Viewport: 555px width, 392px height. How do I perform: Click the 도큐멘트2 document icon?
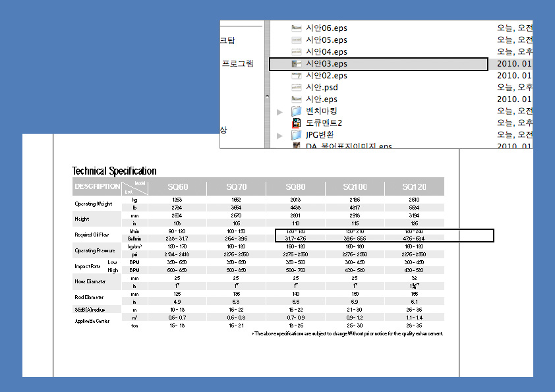click(x=296, y=123)
